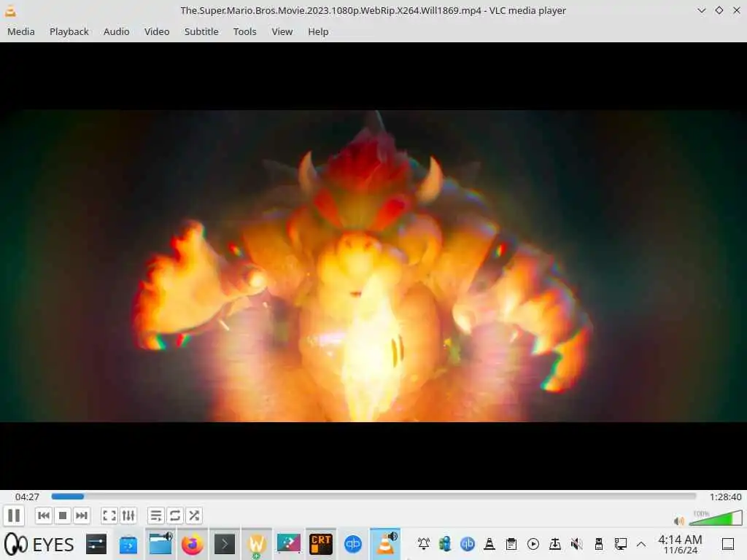Screen dimensions: 747x560
Task: Open the Subtitle menu
Action: (x=201, y=31)
